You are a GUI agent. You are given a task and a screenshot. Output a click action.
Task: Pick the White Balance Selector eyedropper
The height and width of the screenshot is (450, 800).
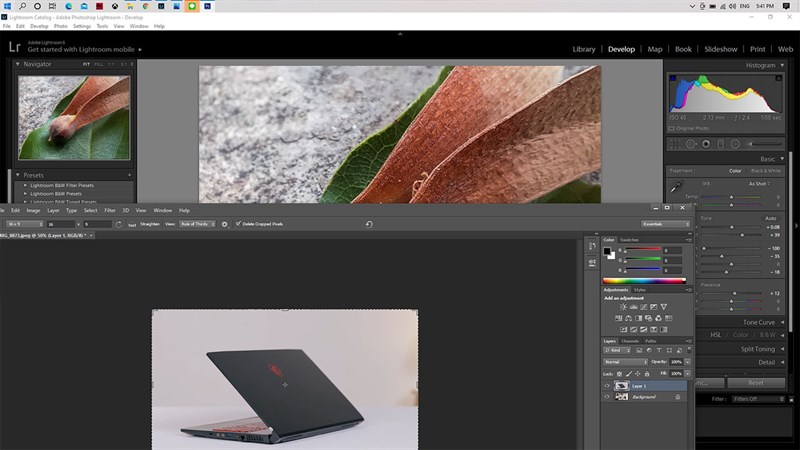tap(675, 187)
